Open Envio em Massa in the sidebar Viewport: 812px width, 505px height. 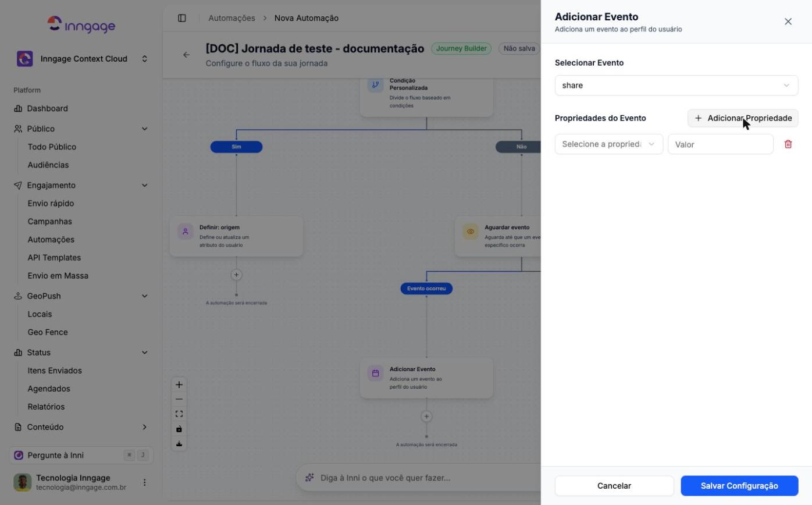[x=58, y=276]
